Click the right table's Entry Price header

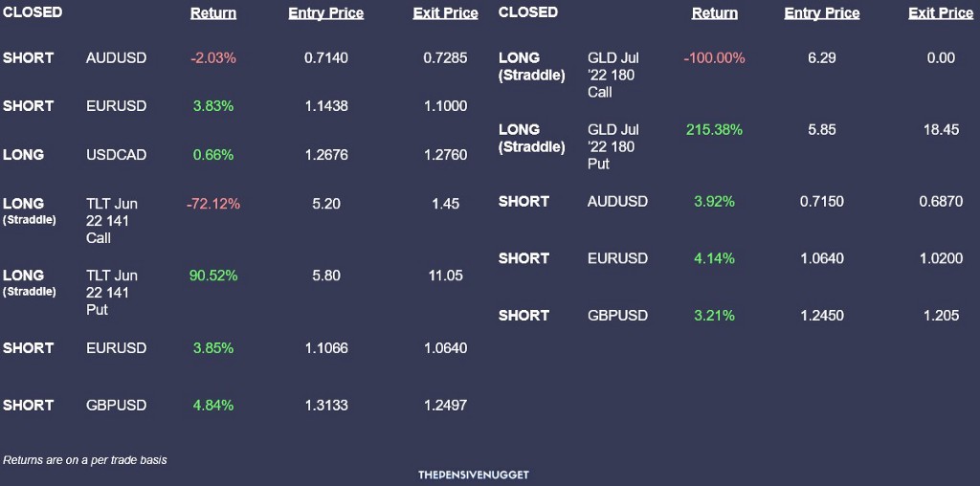[x=822, y=13]
